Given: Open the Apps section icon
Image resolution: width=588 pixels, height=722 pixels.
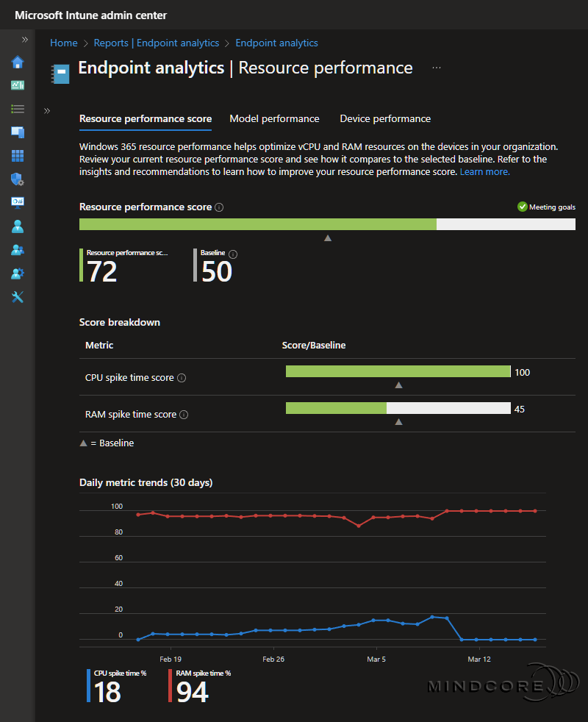Looking at the screenshot, I should [x=17, y=156].
